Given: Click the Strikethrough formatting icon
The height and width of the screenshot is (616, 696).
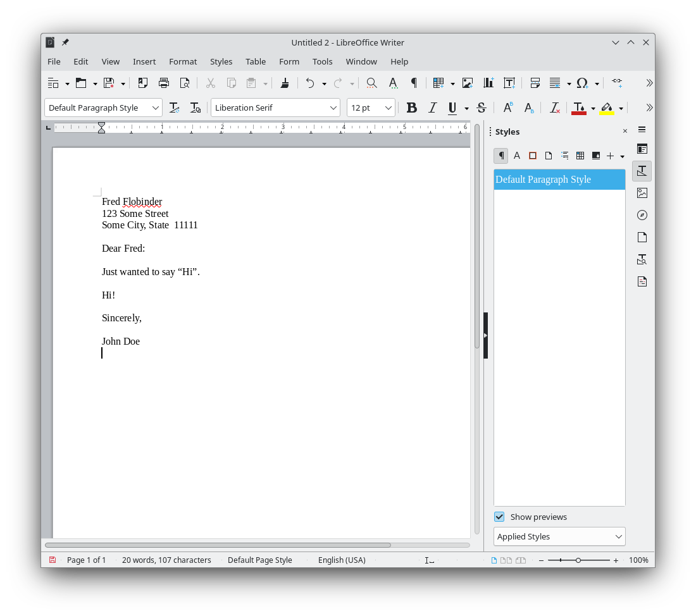Looking at the screenshot, I should [x=481, y=108].
